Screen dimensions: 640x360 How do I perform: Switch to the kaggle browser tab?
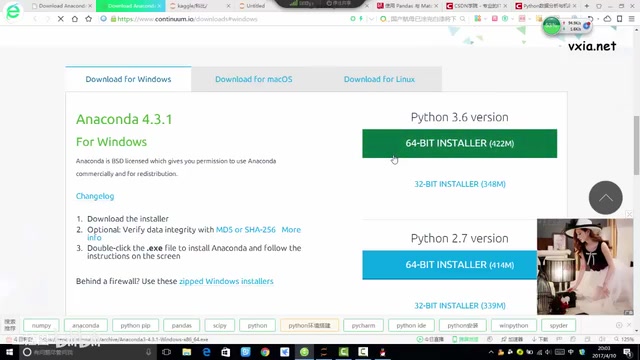coord(200,6)
